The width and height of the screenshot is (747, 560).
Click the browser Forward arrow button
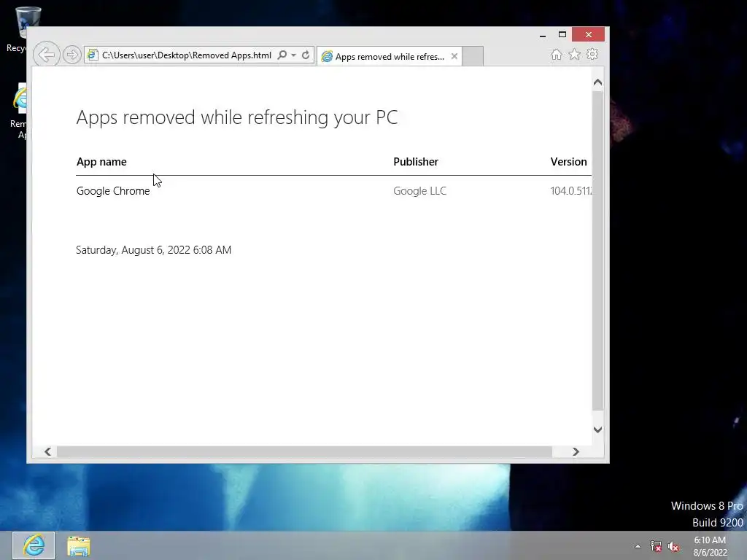(x=72, y=55)
